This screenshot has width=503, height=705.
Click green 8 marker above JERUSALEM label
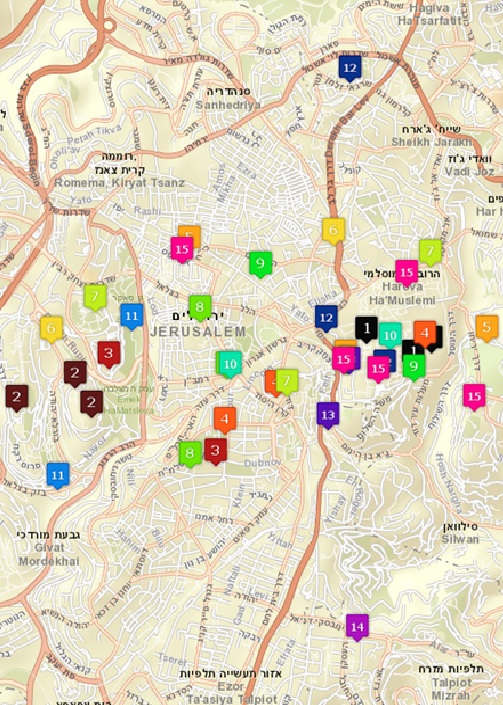200,308
